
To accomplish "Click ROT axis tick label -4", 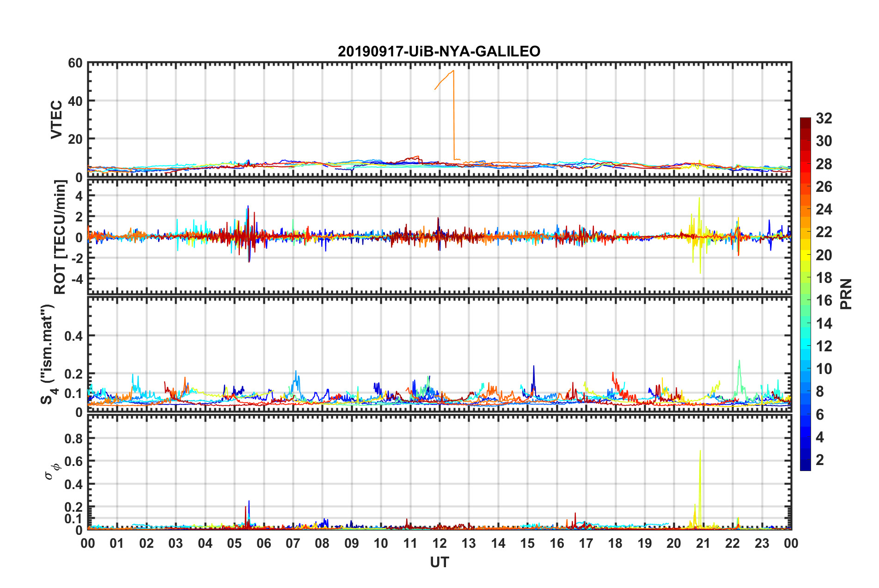I will click(78, 279).
